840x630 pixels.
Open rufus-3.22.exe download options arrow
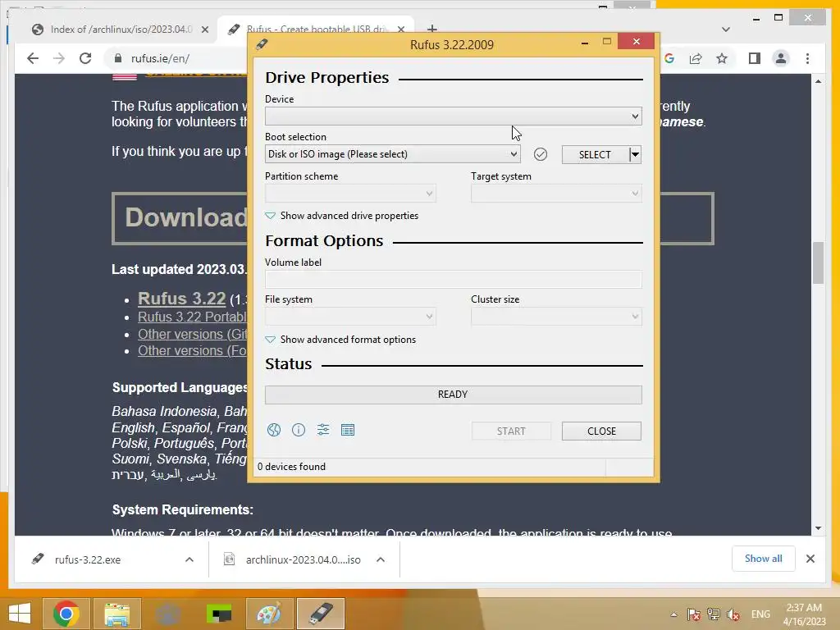[x=189, y=559]
